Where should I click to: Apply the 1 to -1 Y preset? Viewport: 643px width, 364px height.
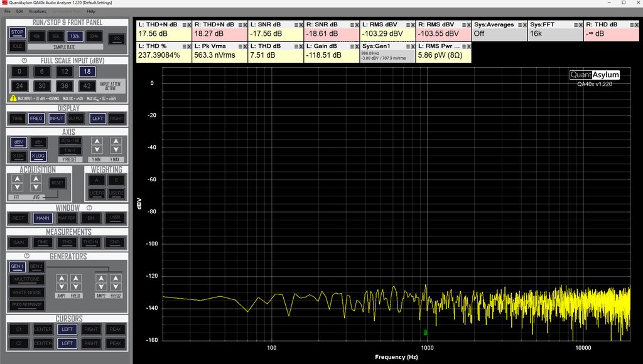coord(70,151)
